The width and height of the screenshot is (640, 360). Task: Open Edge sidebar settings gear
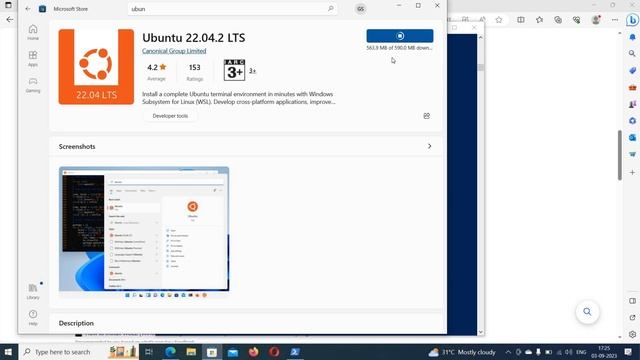coord(632,334)
